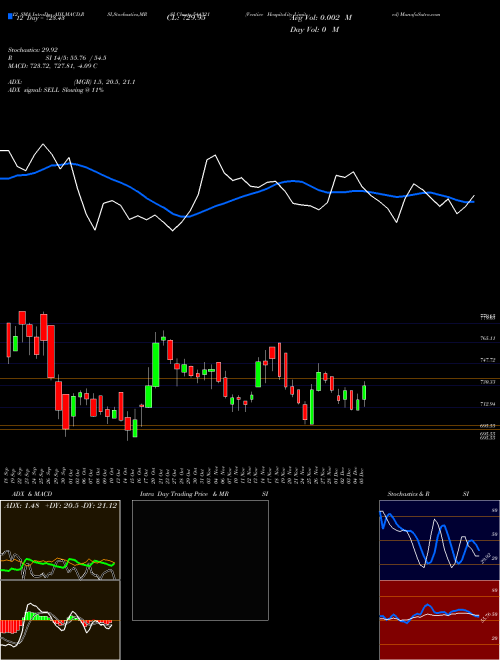Click the 'ADX signal: SELL Slowing @ 11%' text
500x660 pixels.
(x=56, y=90)
